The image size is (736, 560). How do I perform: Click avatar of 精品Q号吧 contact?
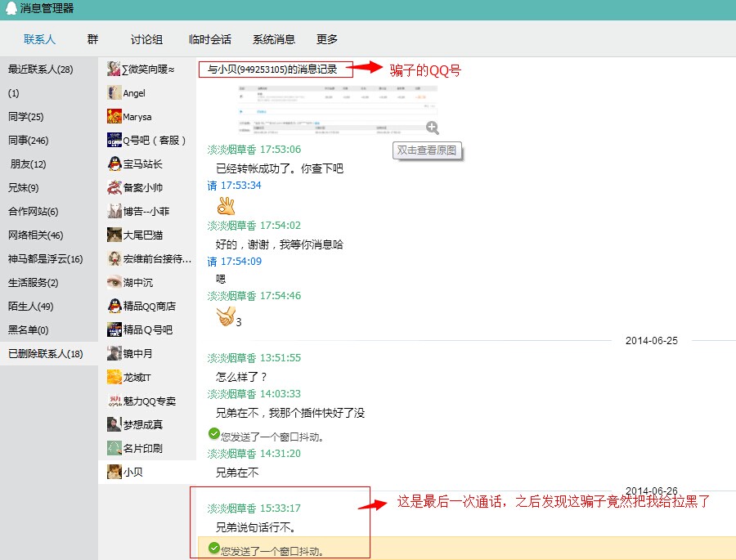[114, 329]
